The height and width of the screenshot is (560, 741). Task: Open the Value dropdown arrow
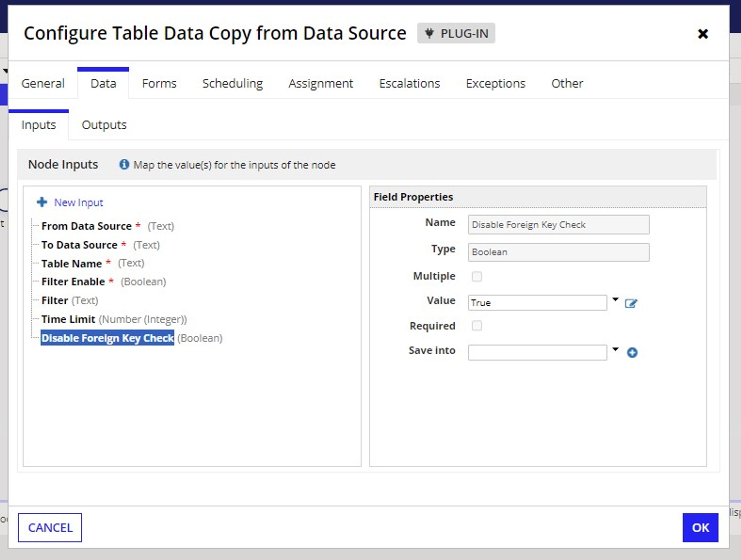615,299
